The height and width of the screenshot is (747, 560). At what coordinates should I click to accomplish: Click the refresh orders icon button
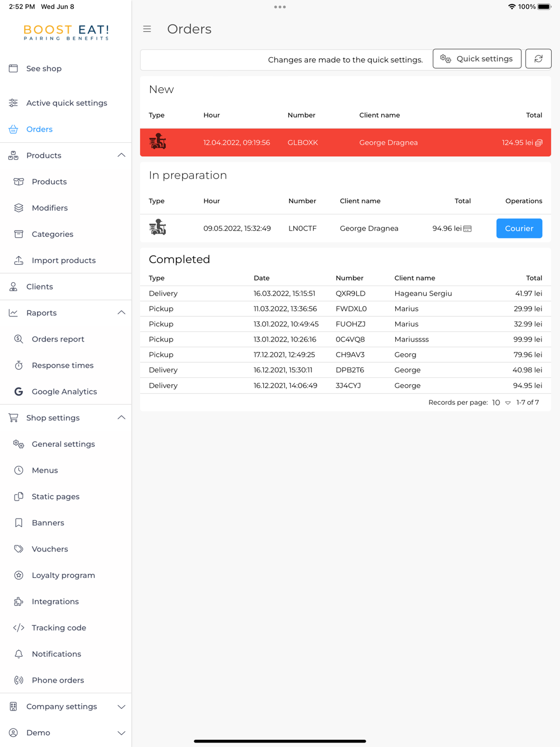pos(538,59)
